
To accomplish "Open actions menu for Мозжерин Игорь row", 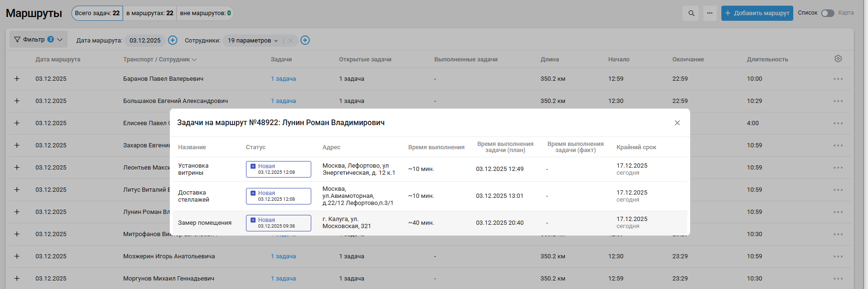I will click(x=838, y=256).
